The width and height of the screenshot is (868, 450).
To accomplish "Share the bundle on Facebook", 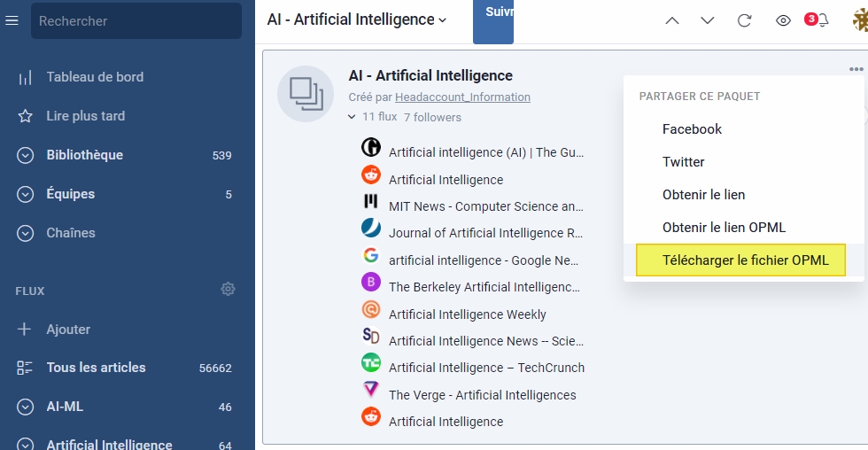I will [692, 129].
